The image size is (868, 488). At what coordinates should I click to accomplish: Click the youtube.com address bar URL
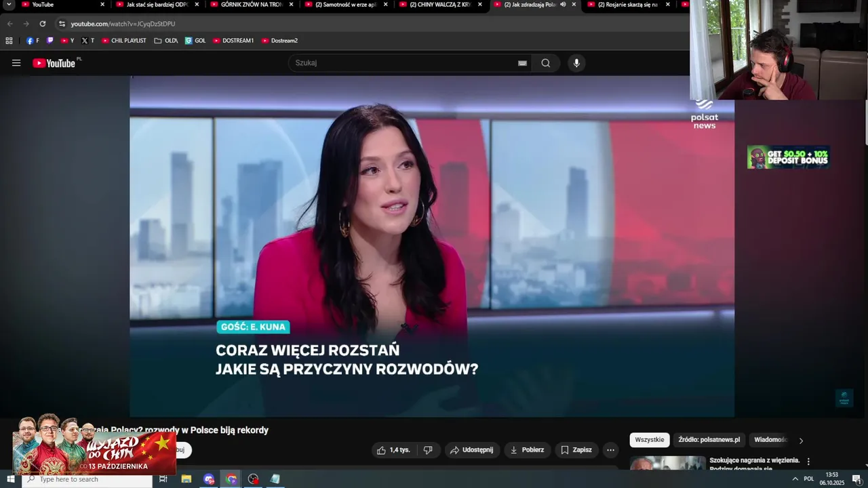pos(123,24)
